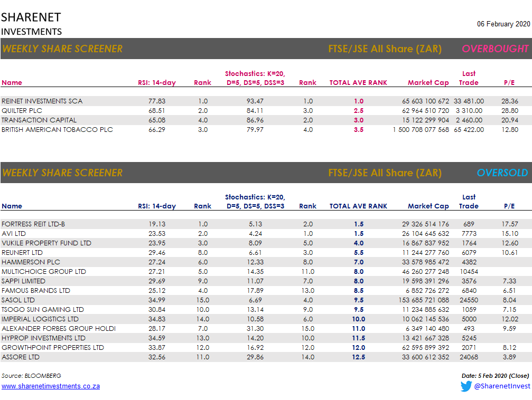This screenshot has height=400, width=532.
Task: Select TRANSACTION CAPITAL row name
Action: 39,120
